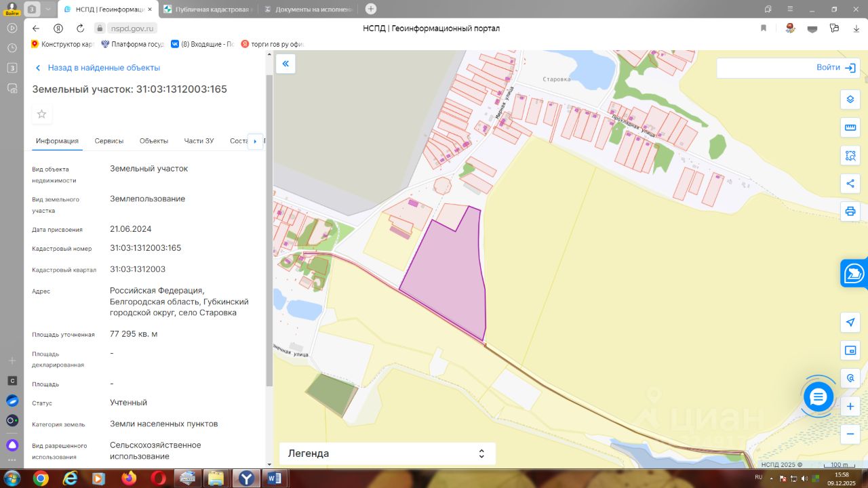868x488 pixels.
Task: Open Alice assistant in browser sidebar
Action: tap(12, 445)
